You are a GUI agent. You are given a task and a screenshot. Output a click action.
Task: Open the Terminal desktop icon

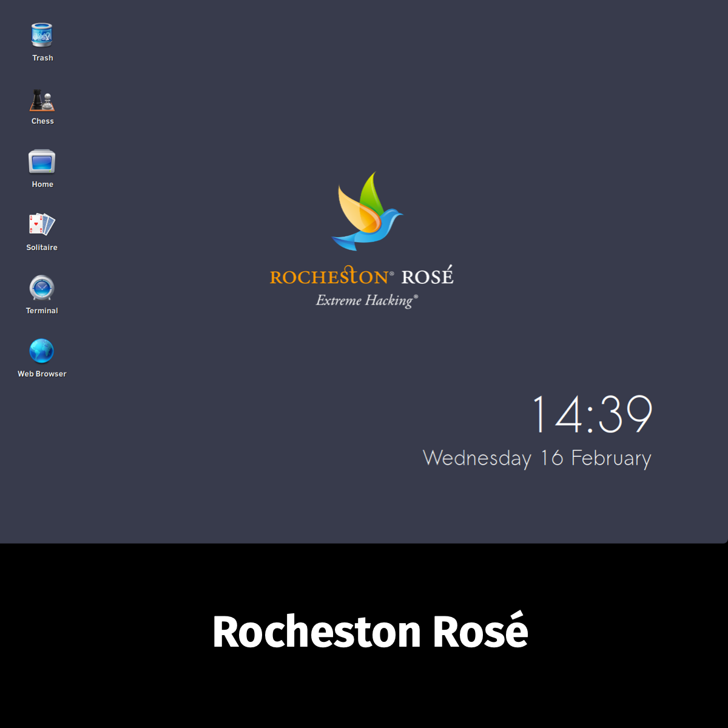click(x=42, y=288)
